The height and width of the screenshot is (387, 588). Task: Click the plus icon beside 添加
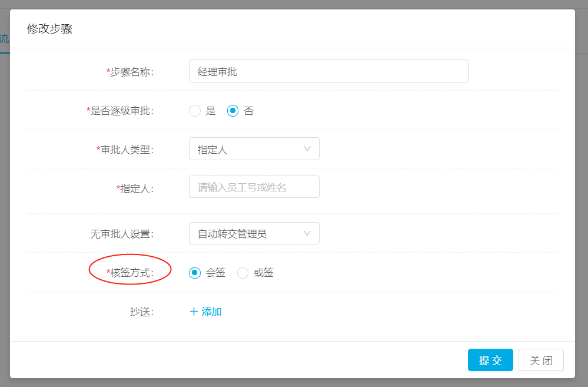coord(194,312)
